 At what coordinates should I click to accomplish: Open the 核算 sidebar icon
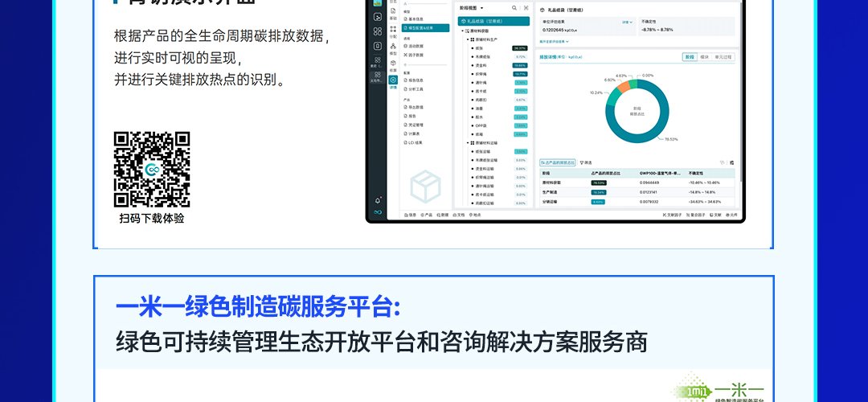pyautogui.click(x=393, y=64)
